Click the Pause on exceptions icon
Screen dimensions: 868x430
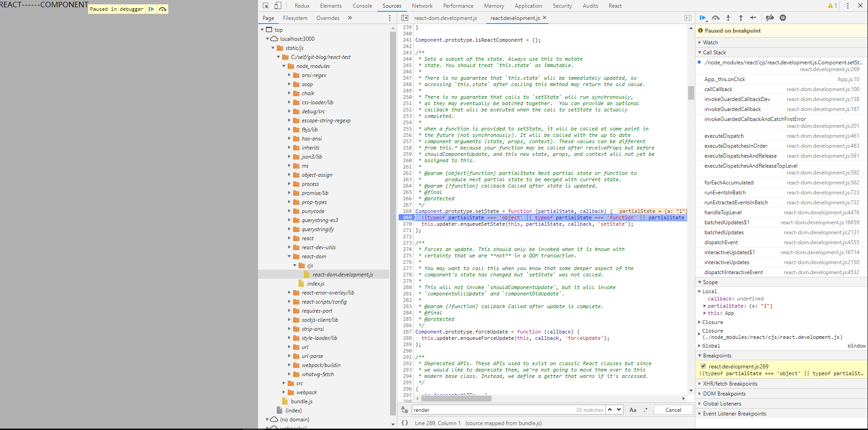783,18
